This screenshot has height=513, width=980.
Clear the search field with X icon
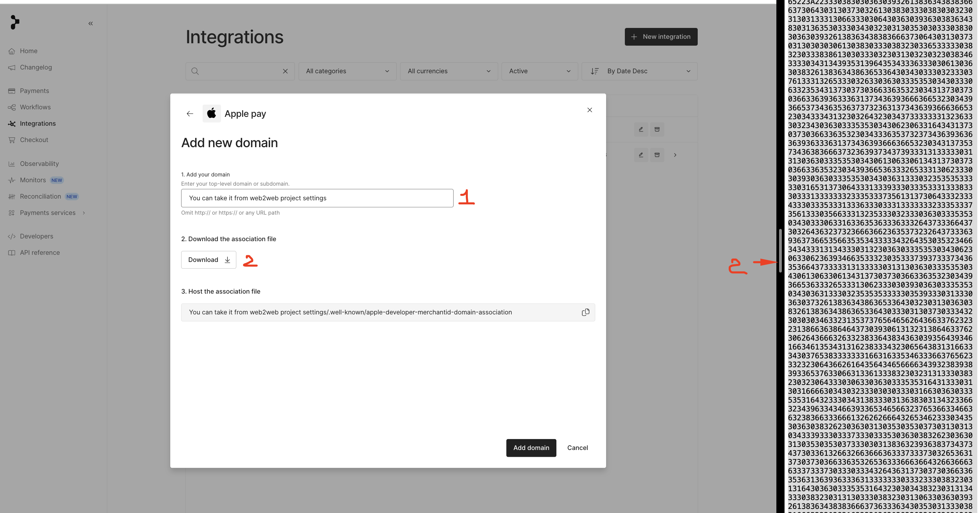coord(285,71)
